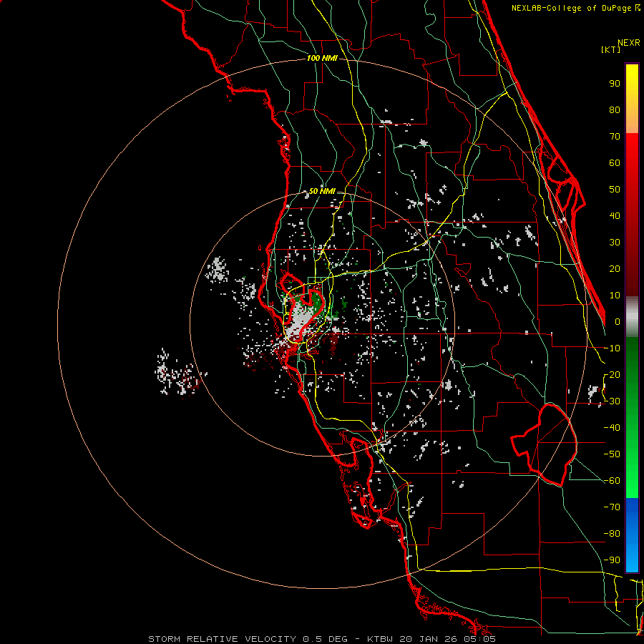
Task: Click the 05:05 timestamp in the caption
Action: coord(480,639)
